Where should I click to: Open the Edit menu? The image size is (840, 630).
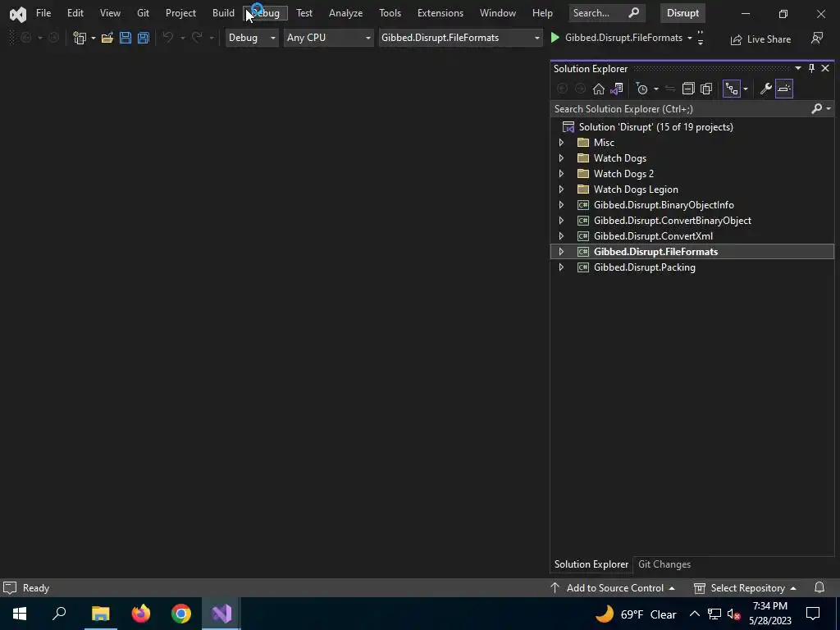click(x=75, y=13)
